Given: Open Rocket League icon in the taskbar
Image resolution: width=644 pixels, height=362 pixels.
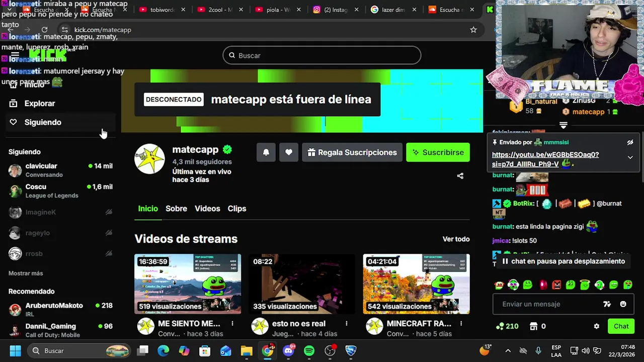Looking at the screenshot, I should click(x=351, y=350).
